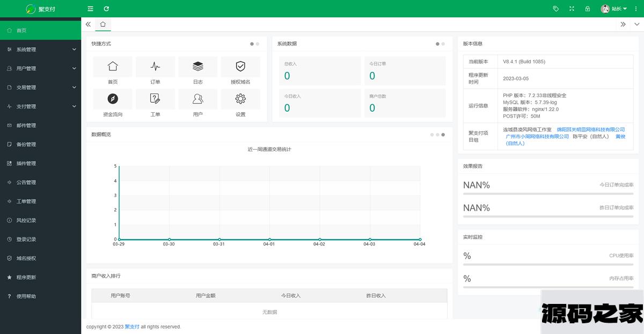This screenshot has width=644, height=334.
Task: Toggle fullscreen mode icon in header
Action: pos(572,9)
